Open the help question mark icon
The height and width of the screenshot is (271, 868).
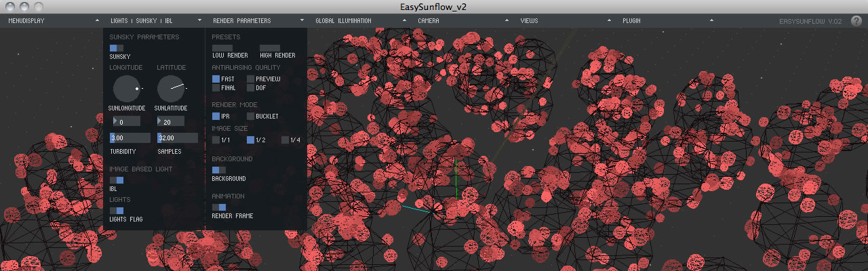tap(856, 20)
